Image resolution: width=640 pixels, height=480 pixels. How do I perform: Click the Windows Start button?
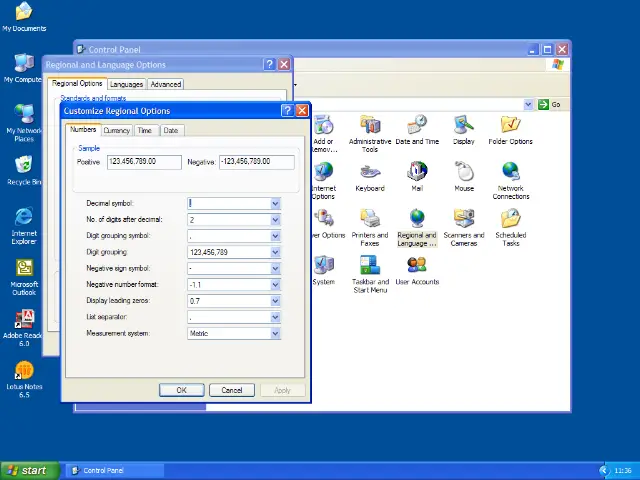[x=28, y=470]
